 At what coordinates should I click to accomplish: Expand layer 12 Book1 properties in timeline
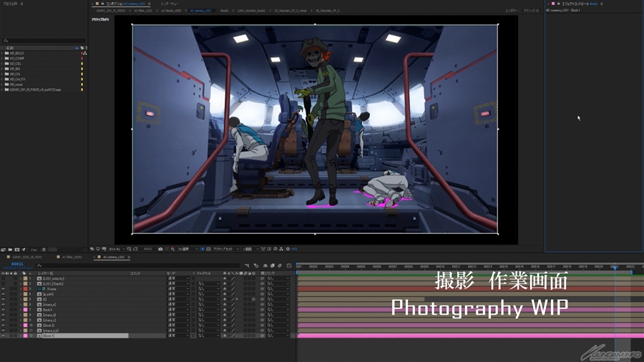pos(21,336)
